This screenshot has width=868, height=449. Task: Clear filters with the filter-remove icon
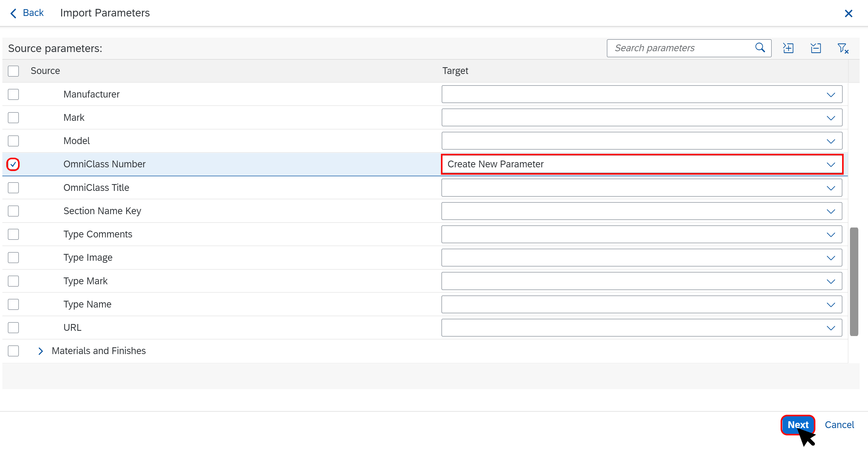pos(843,48)
